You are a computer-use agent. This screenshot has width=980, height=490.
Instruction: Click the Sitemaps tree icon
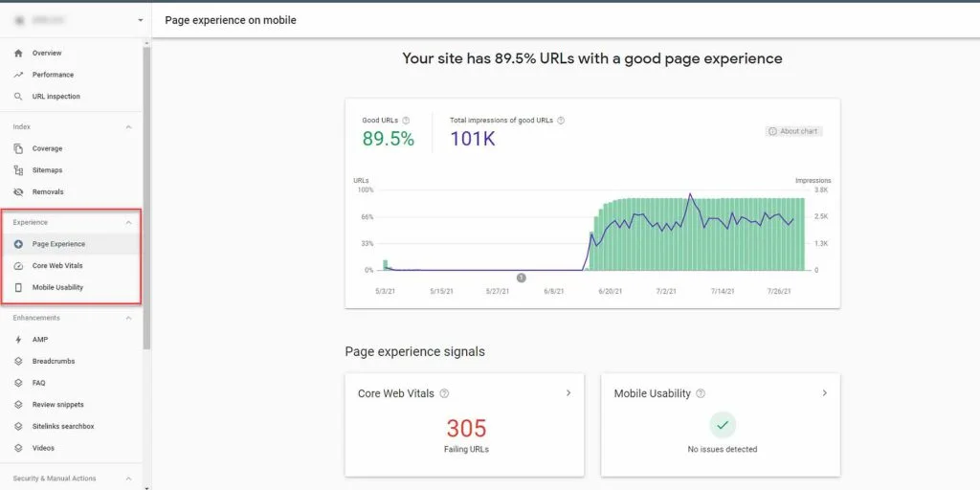[x=18, y=170]
